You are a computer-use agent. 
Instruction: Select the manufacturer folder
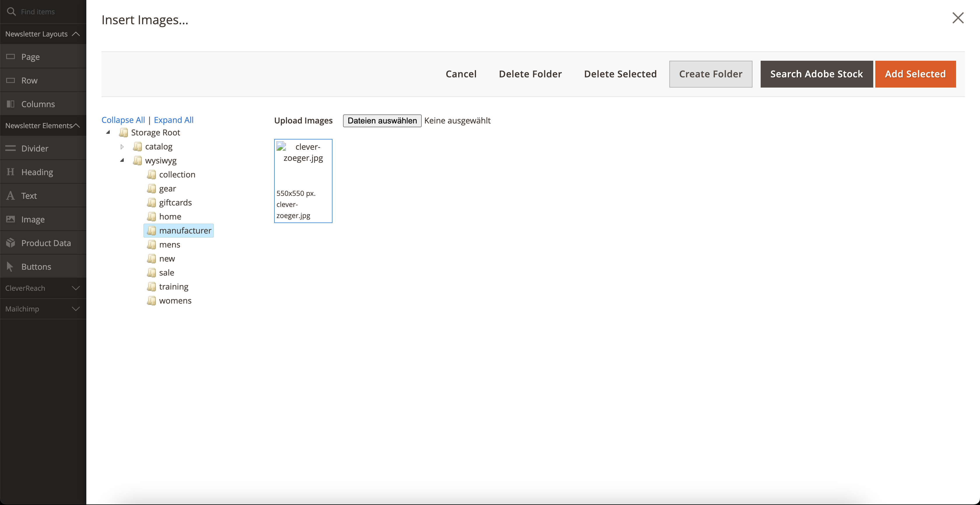coord(179,231)
